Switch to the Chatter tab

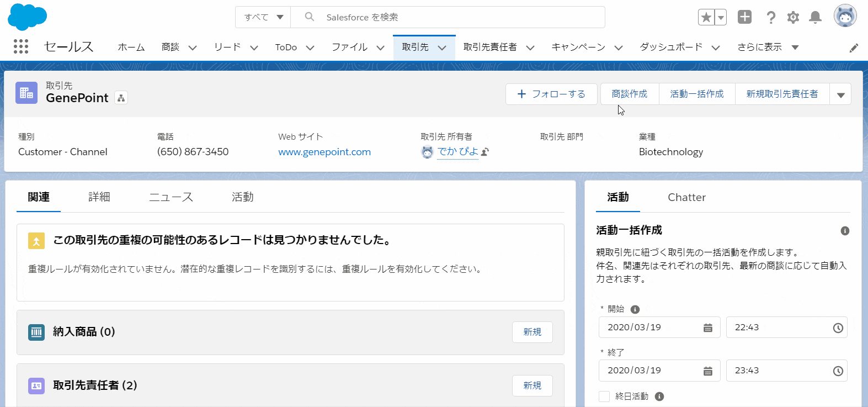click(686, 197)
